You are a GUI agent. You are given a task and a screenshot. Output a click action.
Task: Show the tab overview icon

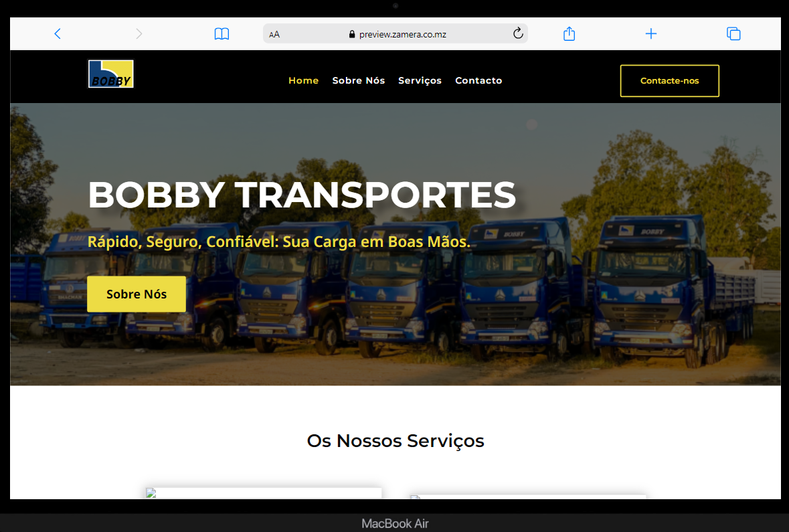coord(733,33)
